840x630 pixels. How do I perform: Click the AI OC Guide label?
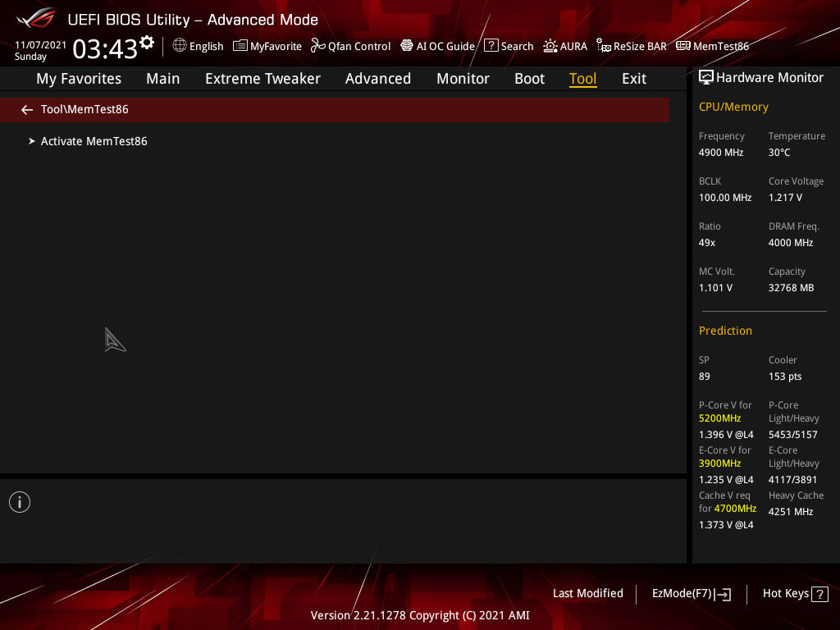click(x=445, y=46)
